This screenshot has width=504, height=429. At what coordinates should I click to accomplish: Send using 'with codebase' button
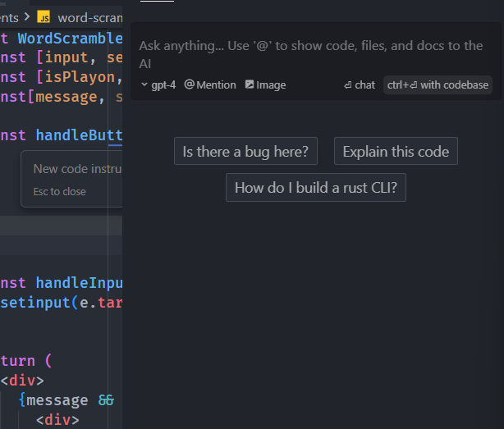point(438,84)
